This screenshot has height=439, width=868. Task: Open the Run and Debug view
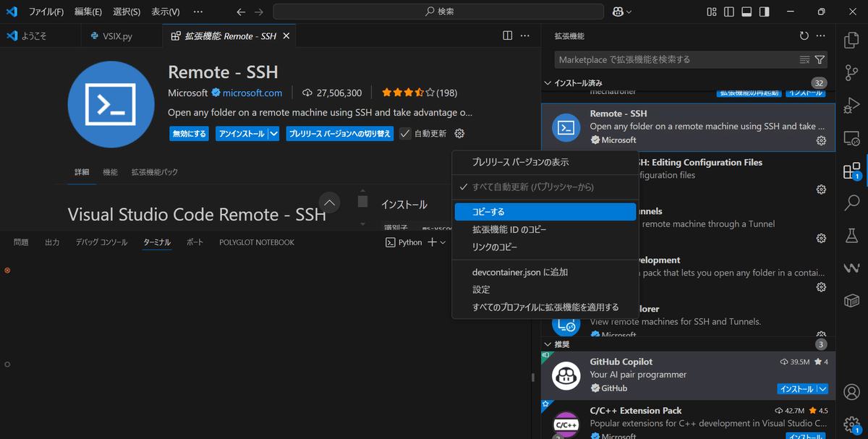[x=851, y=104]
